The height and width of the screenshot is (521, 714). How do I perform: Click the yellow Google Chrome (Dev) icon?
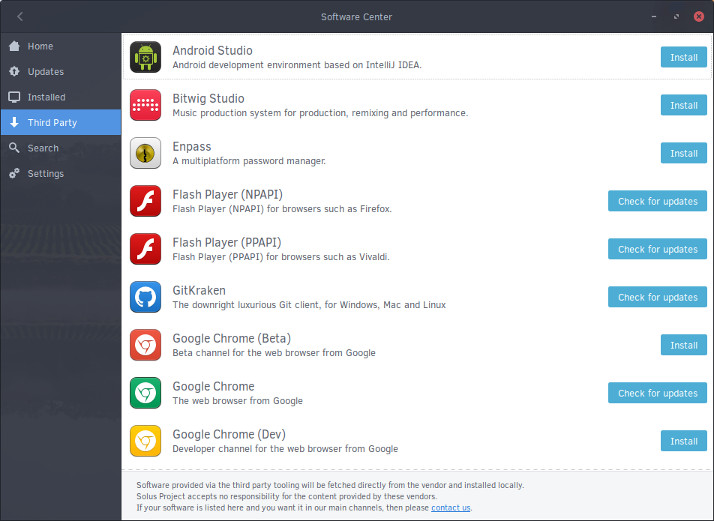point(145,441)
